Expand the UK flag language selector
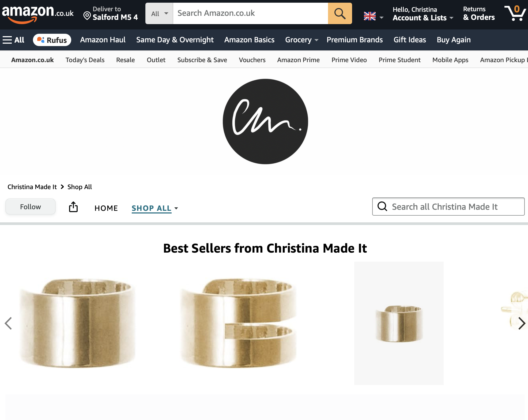 coord(374,16)
